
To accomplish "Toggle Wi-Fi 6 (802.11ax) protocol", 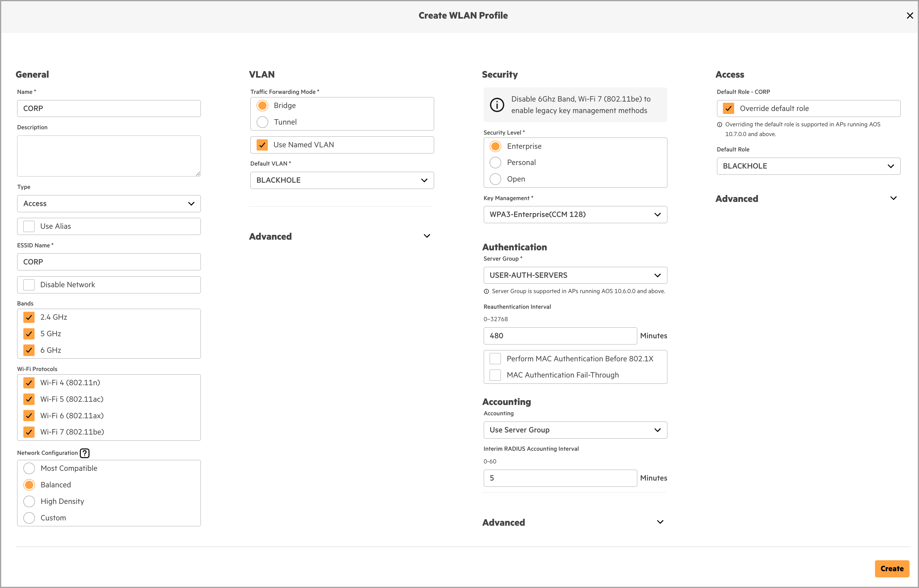I will pyautogui.click(x=29, y=415).
